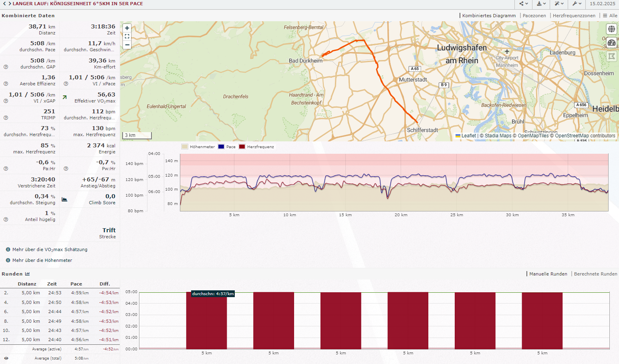Click the Höhenmeter legend color swatch
This screenshot has width=619, height=364.
point(185,147)
